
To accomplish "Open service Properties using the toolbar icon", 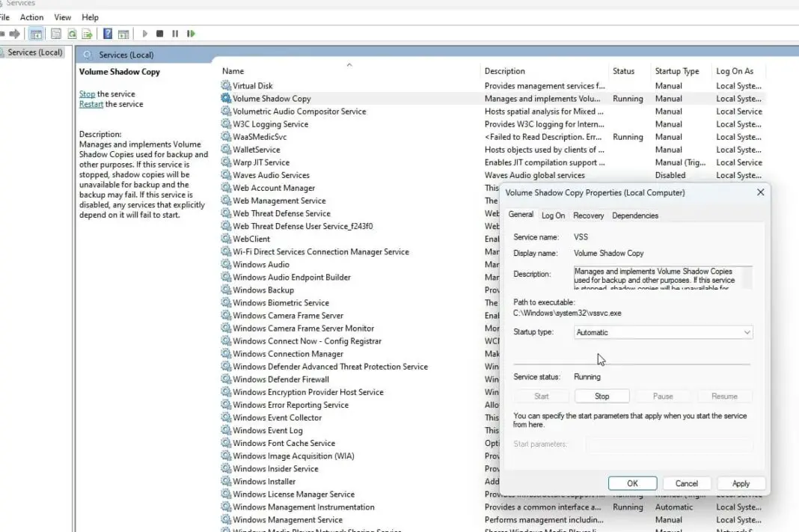I will pyautogui.click(x=56, y=33).
